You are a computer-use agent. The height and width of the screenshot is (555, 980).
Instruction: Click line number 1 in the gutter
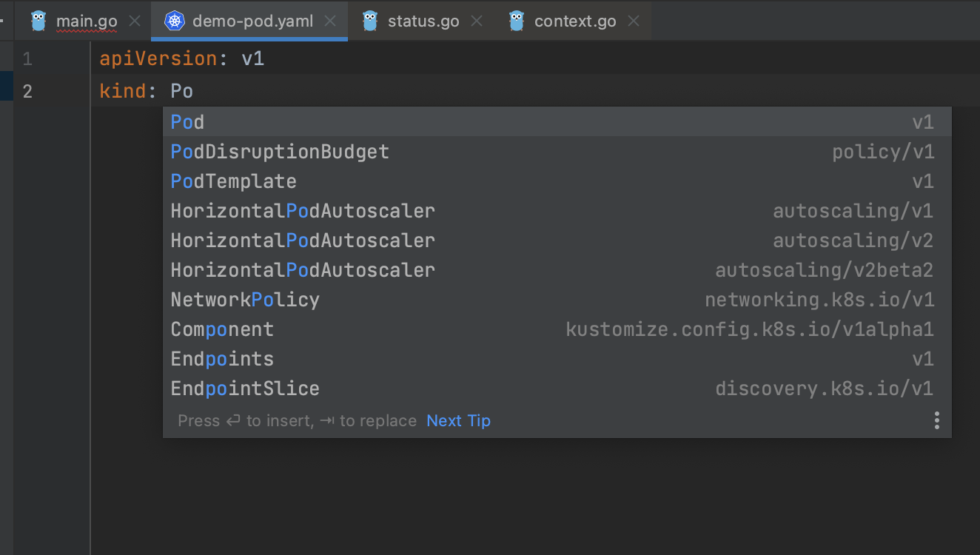point(27,58)
